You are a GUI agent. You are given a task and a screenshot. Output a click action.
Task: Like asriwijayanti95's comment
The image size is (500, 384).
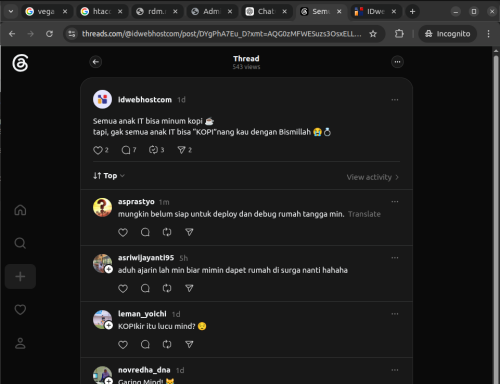click(x=123, y=288)
